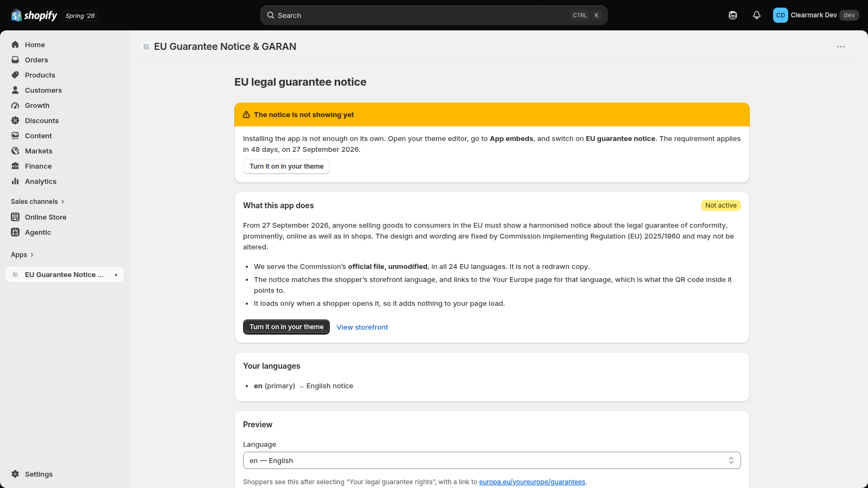Viewport: 868px width, 488px height.
Task: Focus the Search field
Action: (x=434, y=15)
